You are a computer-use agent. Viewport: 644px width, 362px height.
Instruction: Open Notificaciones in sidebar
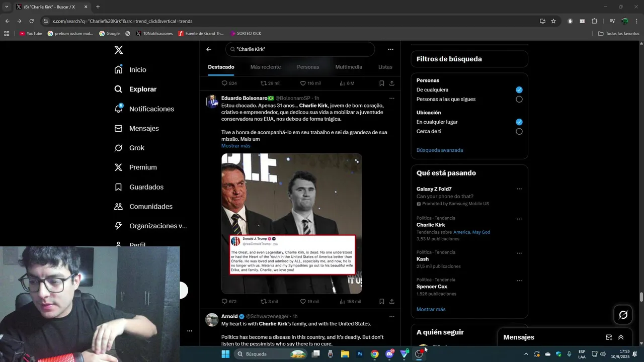144,109
